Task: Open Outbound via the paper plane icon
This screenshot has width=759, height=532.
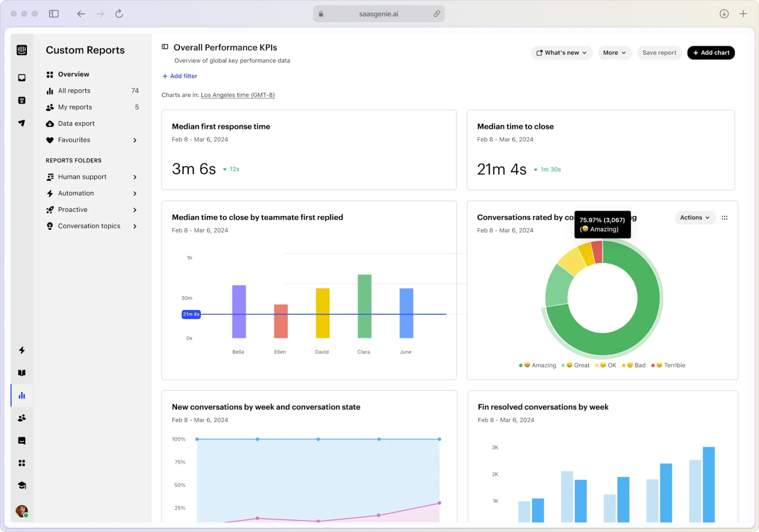Action: click(x=22, y=123)
